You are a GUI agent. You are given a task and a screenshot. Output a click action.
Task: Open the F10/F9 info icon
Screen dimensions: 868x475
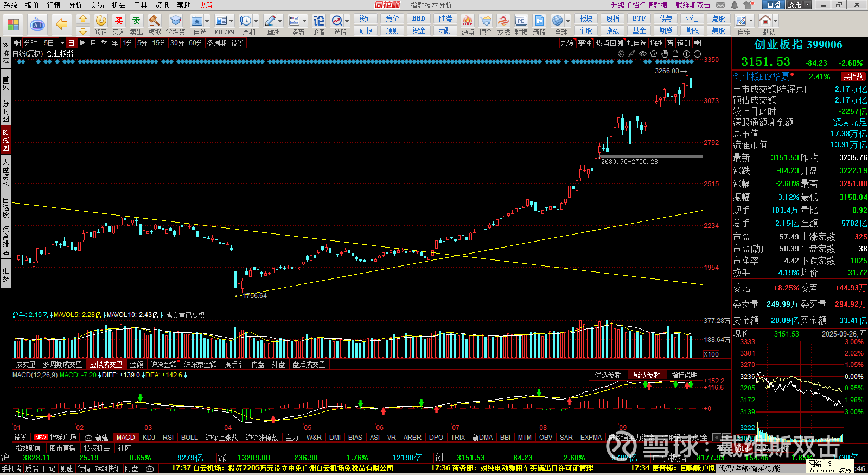(x=221, y=21)
